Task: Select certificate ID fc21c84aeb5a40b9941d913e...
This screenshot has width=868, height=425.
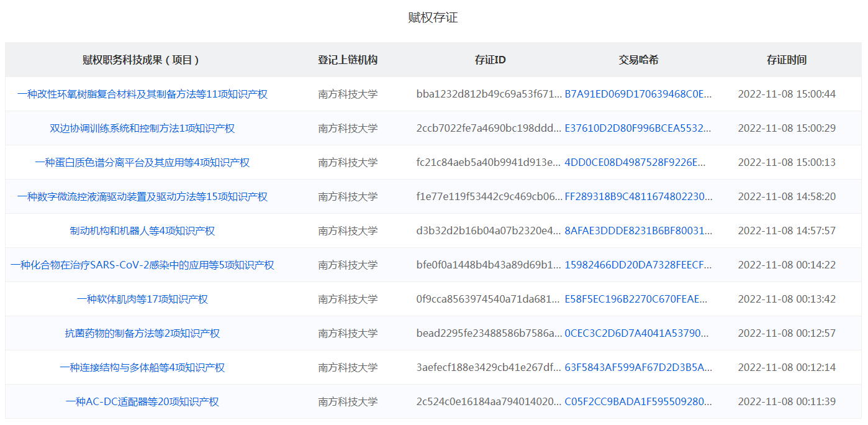Action: click(x=489, y=163)
